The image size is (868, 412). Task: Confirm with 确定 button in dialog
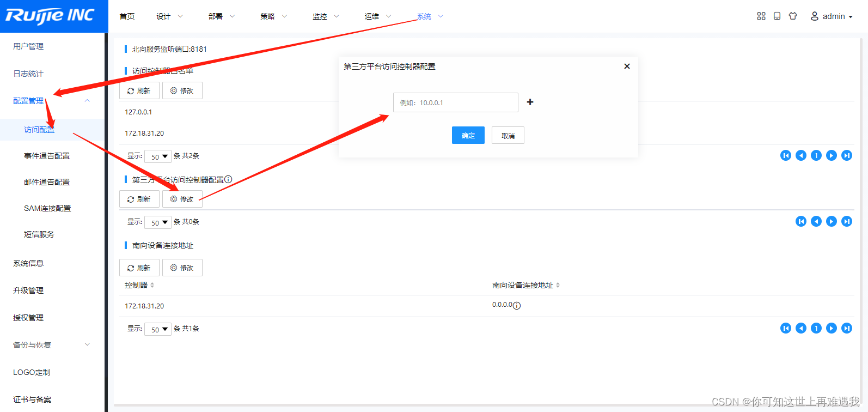tap(468, 135)
